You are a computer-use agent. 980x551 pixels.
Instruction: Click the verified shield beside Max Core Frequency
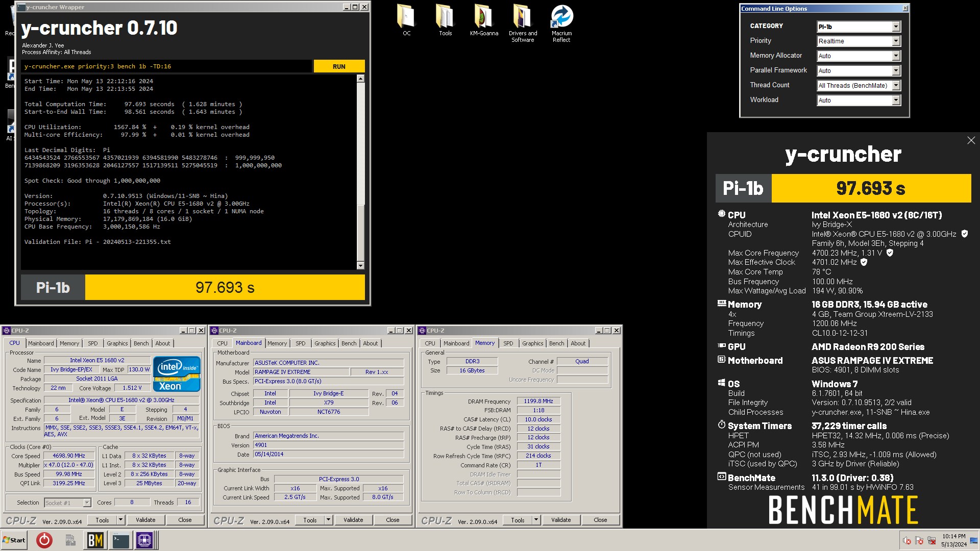tap(890, 253)
